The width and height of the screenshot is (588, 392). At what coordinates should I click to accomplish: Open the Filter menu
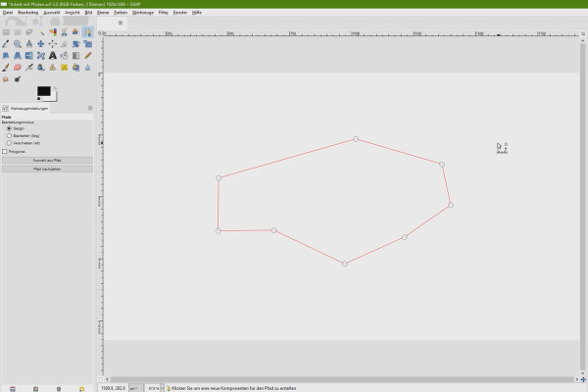tap(163, 13)
